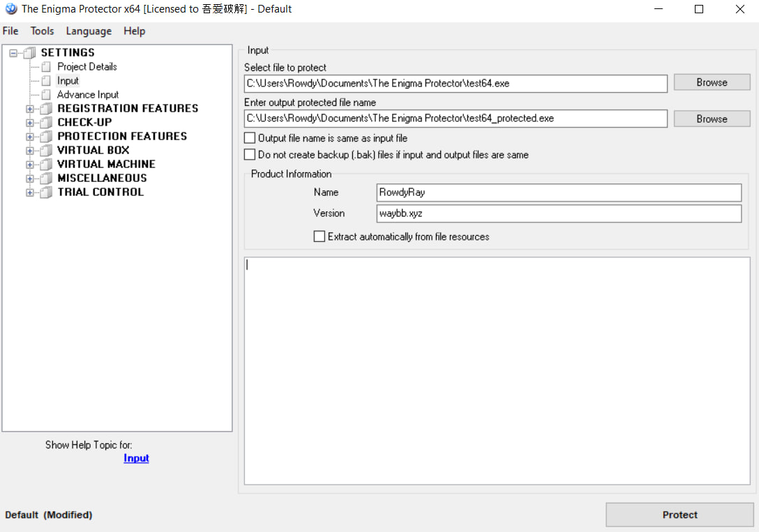Collapse the Settings tree node

13,53
